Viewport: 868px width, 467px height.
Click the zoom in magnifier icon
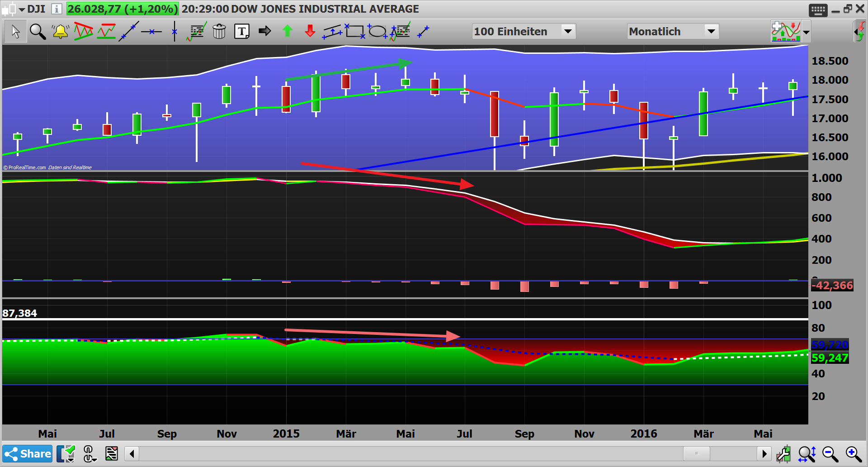click(x=854, y=454)
